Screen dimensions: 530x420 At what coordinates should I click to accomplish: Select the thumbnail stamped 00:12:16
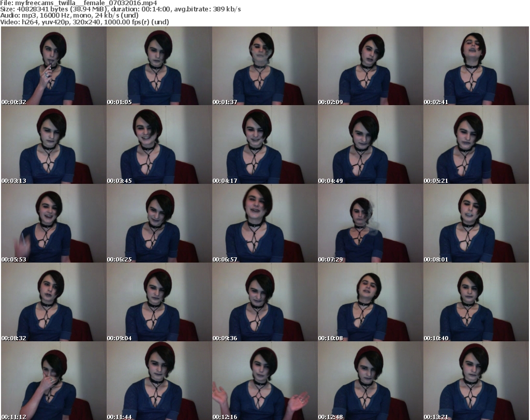coord(265,381)
